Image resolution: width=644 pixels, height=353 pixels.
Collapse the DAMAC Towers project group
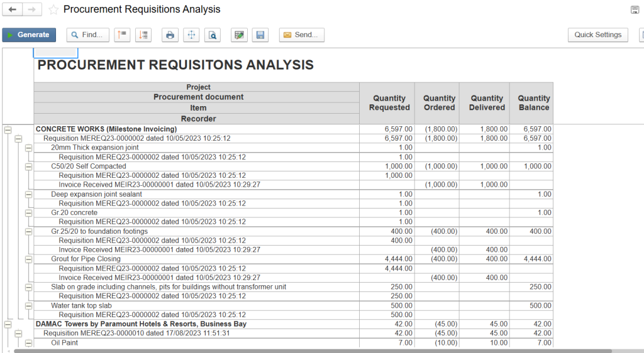click(8, 324)
